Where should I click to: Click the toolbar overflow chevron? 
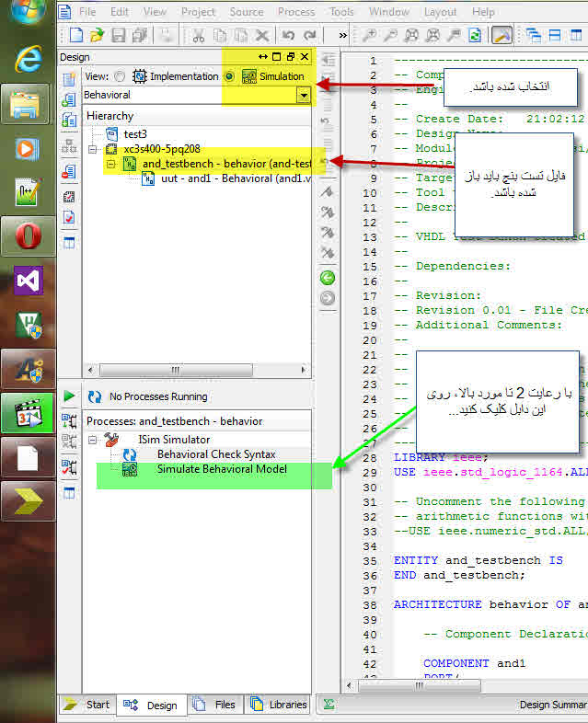coord(342,35)
